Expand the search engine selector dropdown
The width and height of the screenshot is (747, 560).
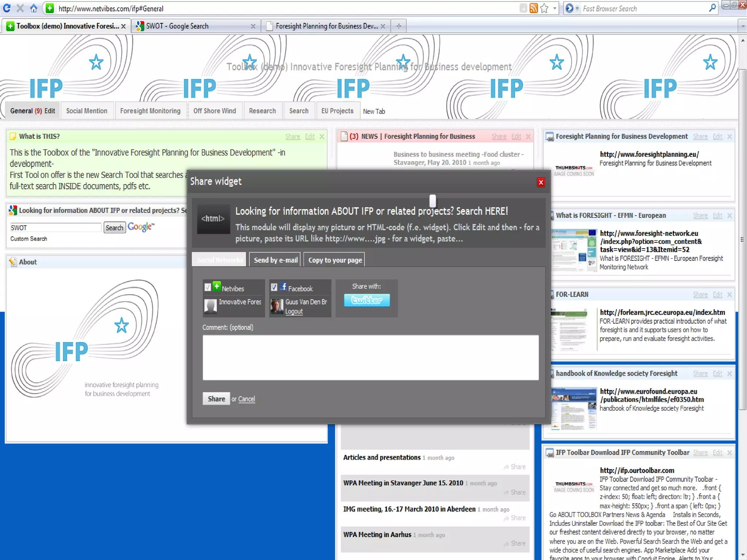577,8
